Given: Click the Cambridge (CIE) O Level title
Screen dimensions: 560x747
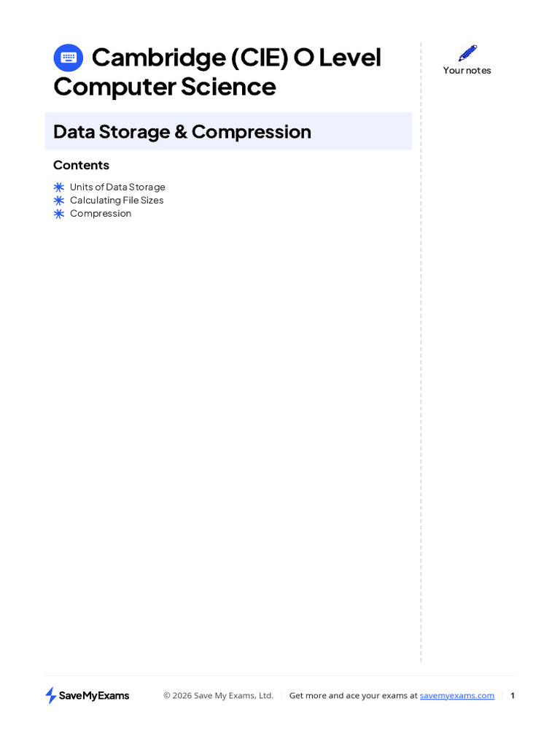Looking at the screenshot, I should coord(236,58).
